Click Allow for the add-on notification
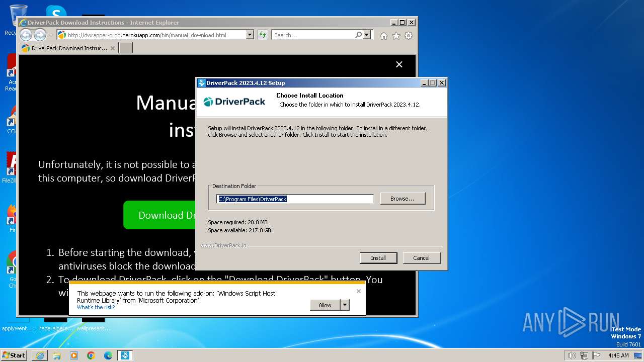Viewport: 644px width, 362px height. pos(325,305)
